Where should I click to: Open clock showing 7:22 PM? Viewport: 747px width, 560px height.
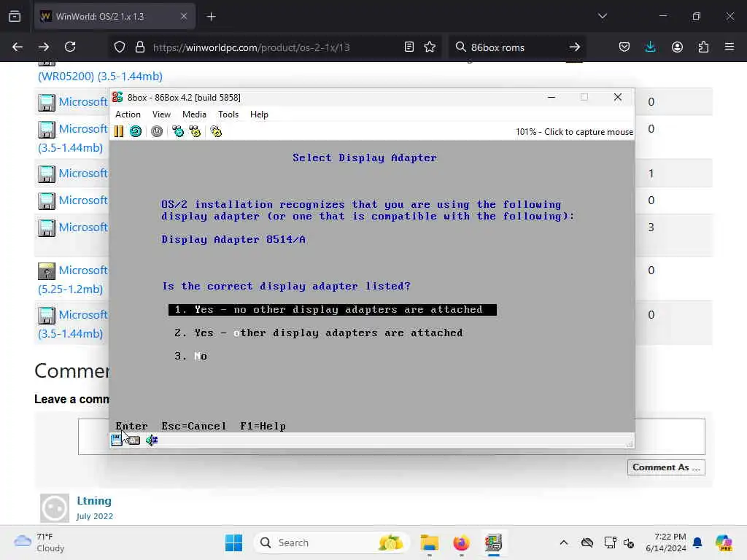click(666, 542)
